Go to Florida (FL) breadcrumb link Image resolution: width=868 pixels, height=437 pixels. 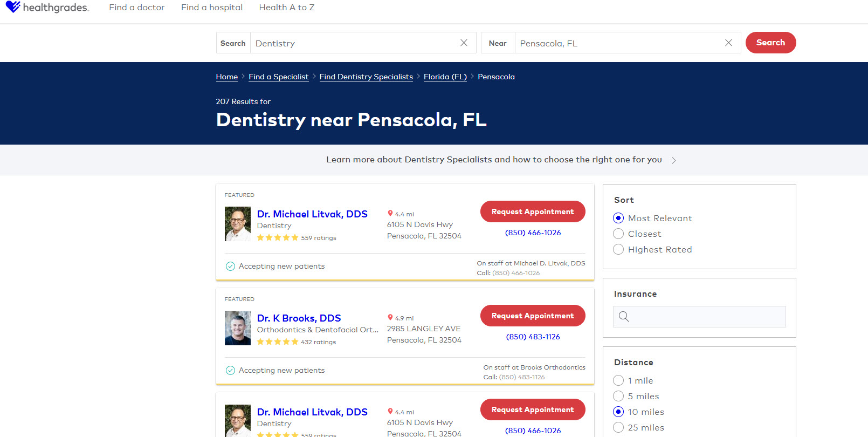point(445,77)
